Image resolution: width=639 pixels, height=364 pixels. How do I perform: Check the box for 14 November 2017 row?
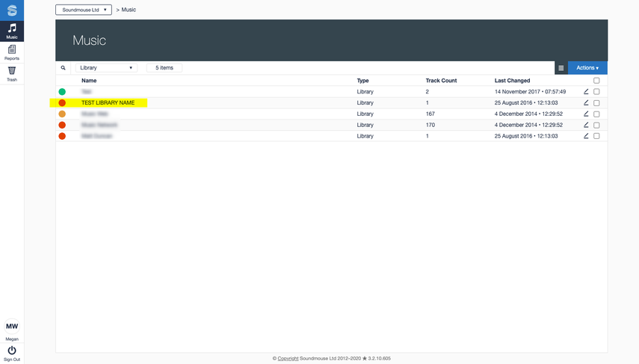596,92
